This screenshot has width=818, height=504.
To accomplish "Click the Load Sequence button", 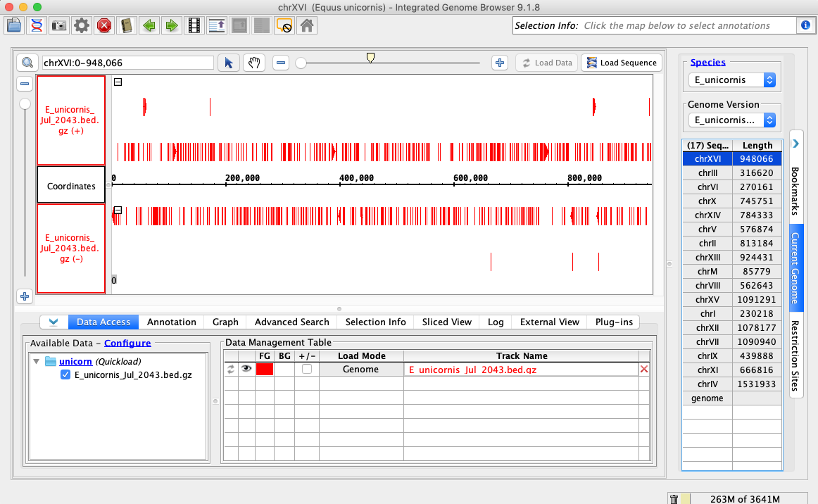I will (622, 63).
